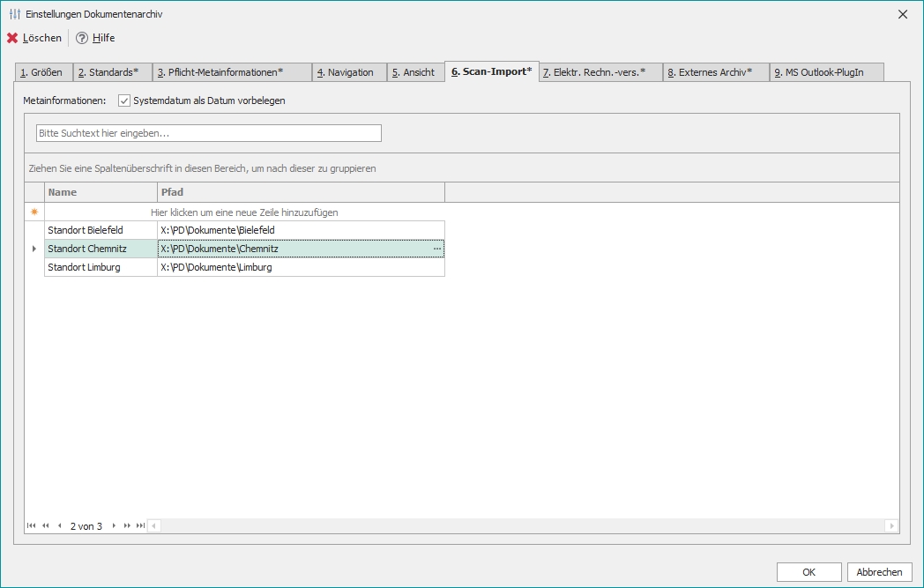Image resolution: width=924 pixels, height=588 pixels.
Task: Open the 9. MS Outlook-PlugIn tab
Action: (x=827, y=72)
